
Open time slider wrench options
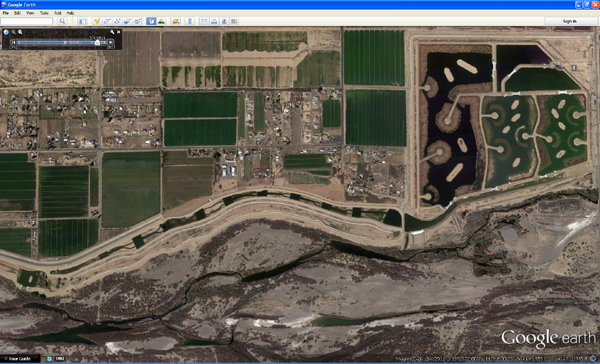[x=112, y=32]
